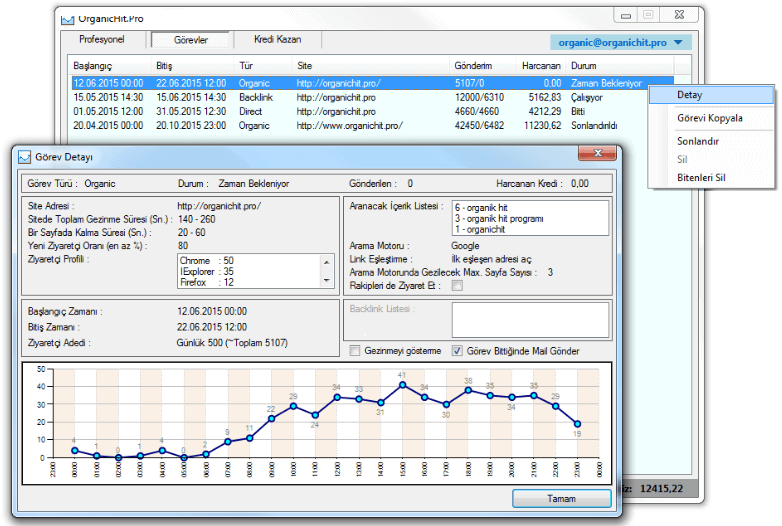The width and height of the screenshot is (782, 526).
Task: Click the Zaman Bekleniyor status in dialog
Action: pyautogui.click(x=254, y=183)
